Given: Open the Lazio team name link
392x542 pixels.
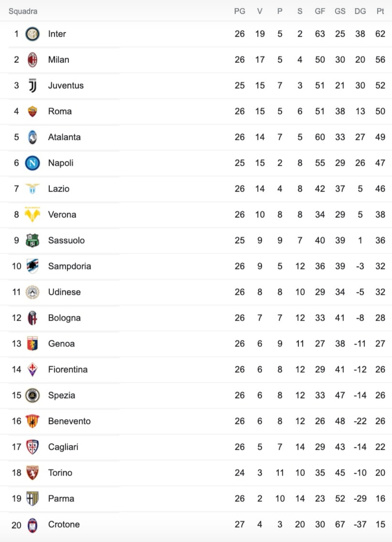Looking at the screenshot, I should (x=59, y=189).
